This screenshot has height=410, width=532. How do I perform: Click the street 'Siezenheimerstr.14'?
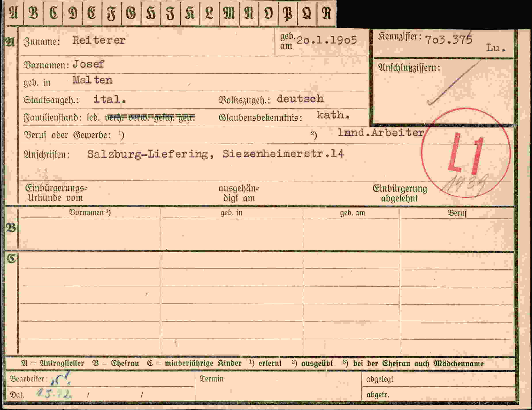point(283,154)
